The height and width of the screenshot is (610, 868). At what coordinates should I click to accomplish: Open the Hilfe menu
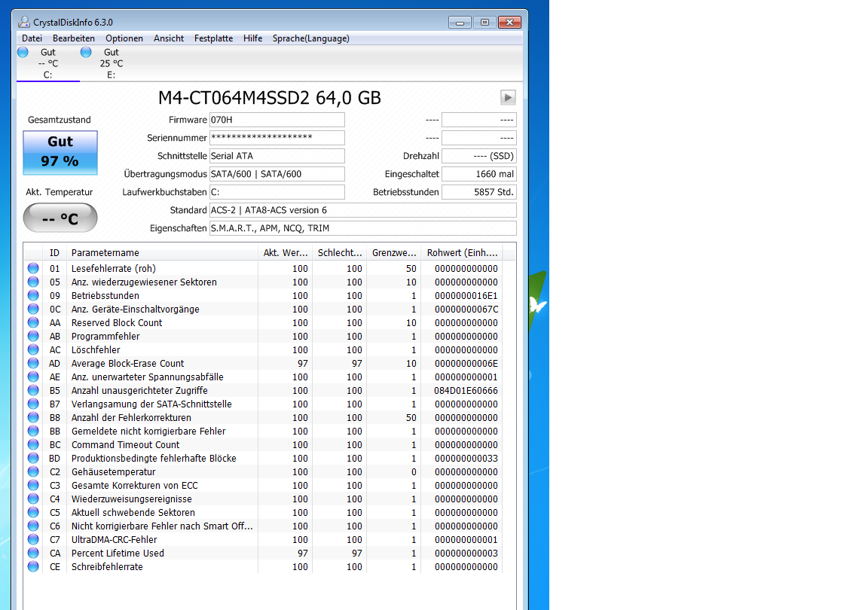pos(252,38)
